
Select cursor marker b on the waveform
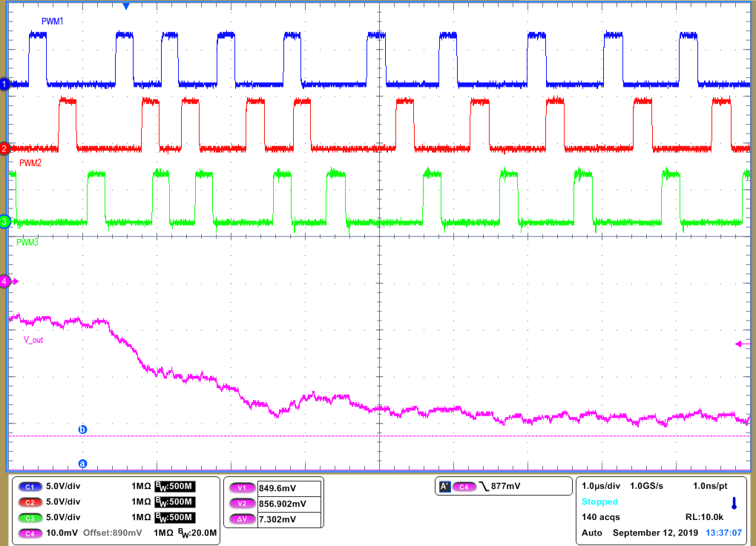[x=82, y=427]
